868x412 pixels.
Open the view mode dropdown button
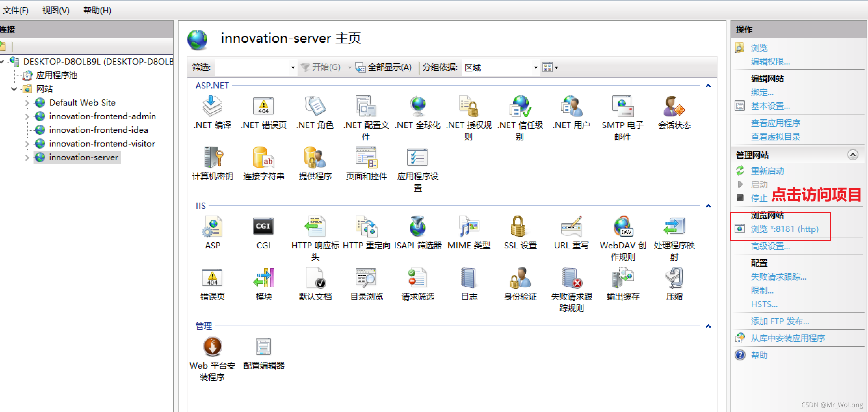tap(550, 67)
